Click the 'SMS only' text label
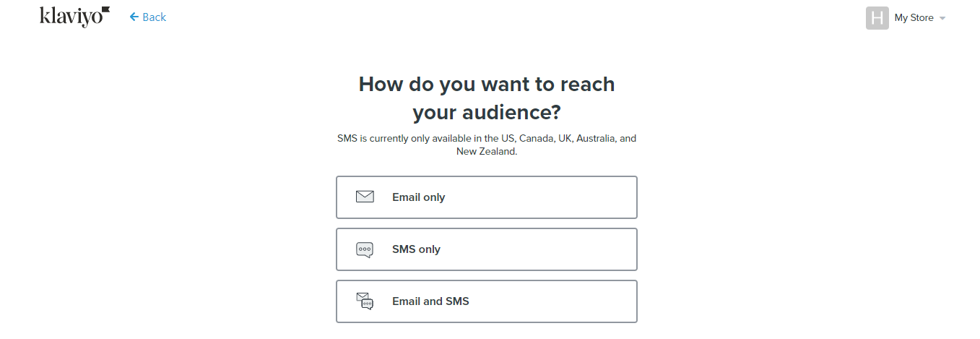Image resolution: width=980 pixels, height=339 pixels. click(416, 249)
